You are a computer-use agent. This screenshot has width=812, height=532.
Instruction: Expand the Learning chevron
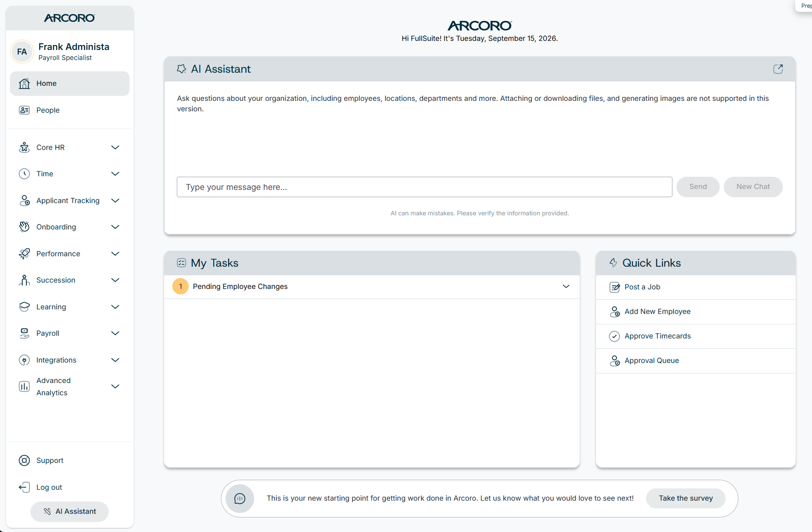tap(115, 307)
